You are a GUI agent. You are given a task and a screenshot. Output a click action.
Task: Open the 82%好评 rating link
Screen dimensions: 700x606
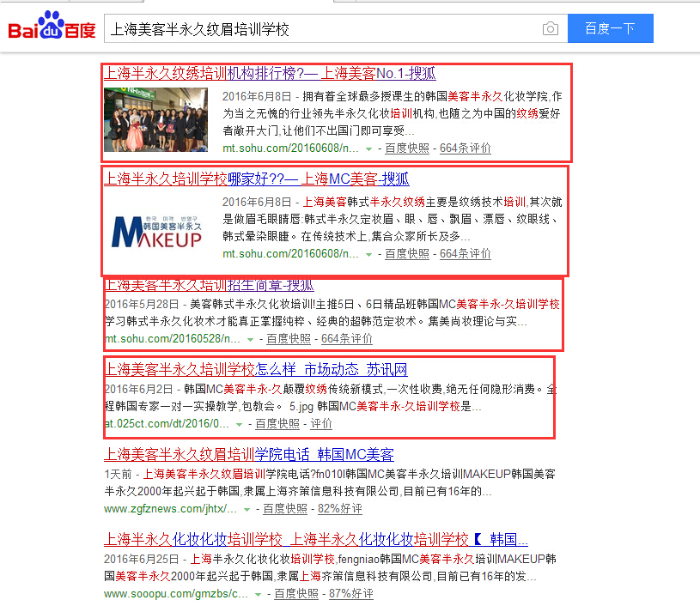[340, 509]
